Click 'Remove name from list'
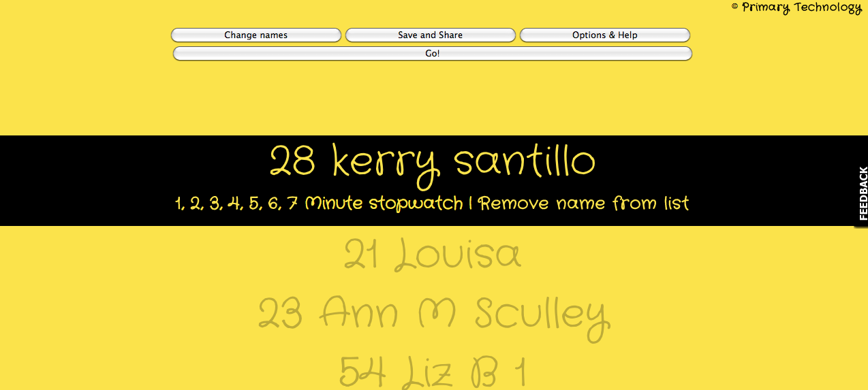The height and width of the screenshot is (390, 868). pyautogui.click(x=584, y=204)
